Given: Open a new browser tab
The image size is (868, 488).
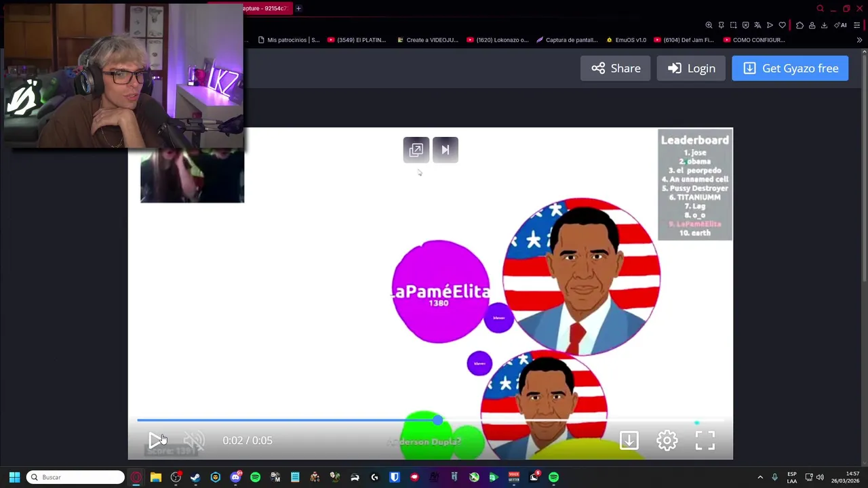Looking at the screenshot, I should pyautogui.click(x=298, y=8).
